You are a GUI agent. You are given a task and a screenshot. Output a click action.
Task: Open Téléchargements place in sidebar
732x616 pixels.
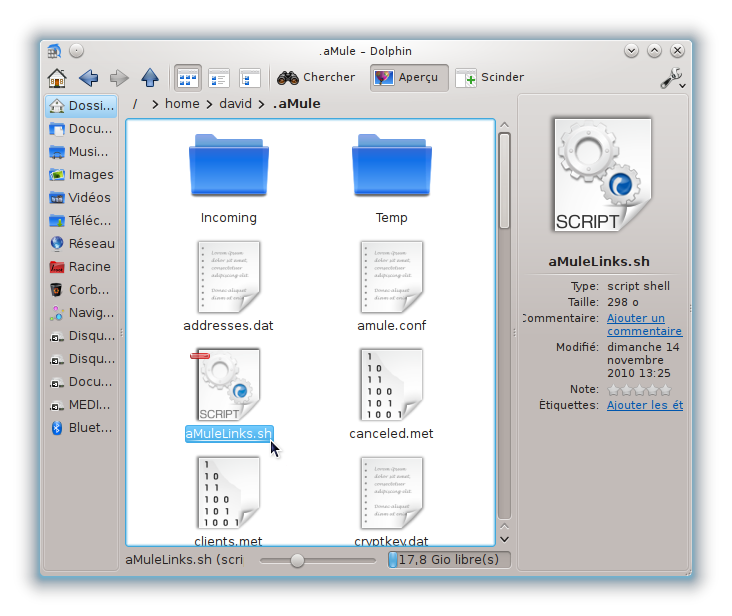(x=82, y=220)
